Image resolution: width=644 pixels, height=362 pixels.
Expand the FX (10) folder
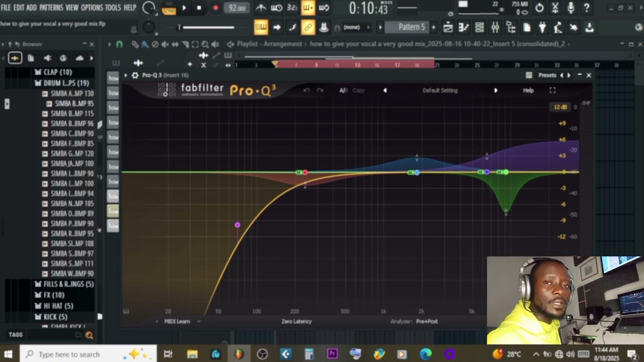[49, 295]
